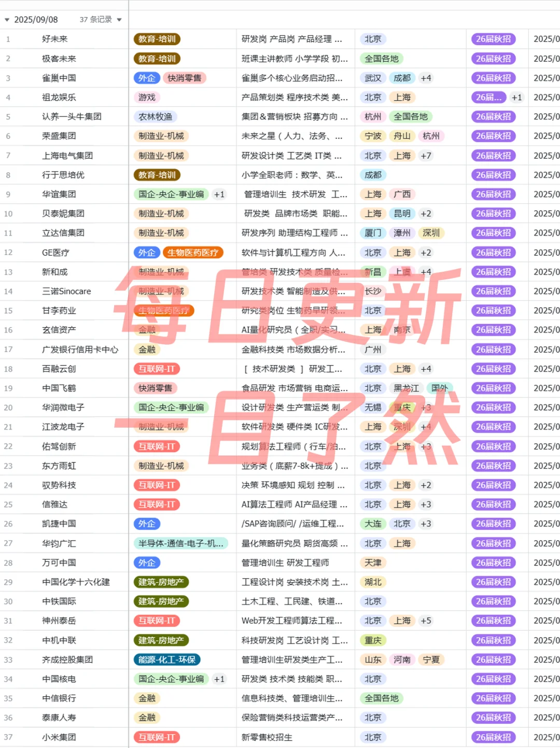The width and height of the screenshot is (560, 748).
Task: Click 外企 tag in 雀巢中国 row
Action: point(147,78)
